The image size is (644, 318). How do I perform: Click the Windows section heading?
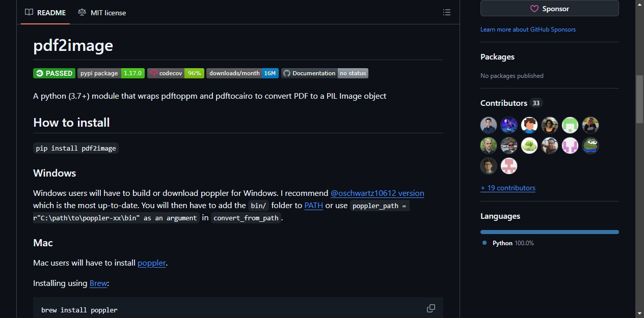coord(55,173)
